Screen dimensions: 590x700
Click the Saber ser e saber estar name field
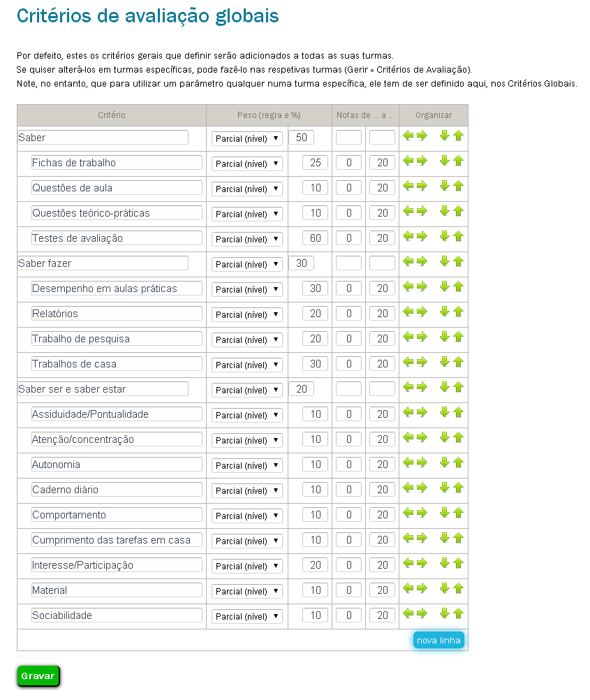[103, 389]
